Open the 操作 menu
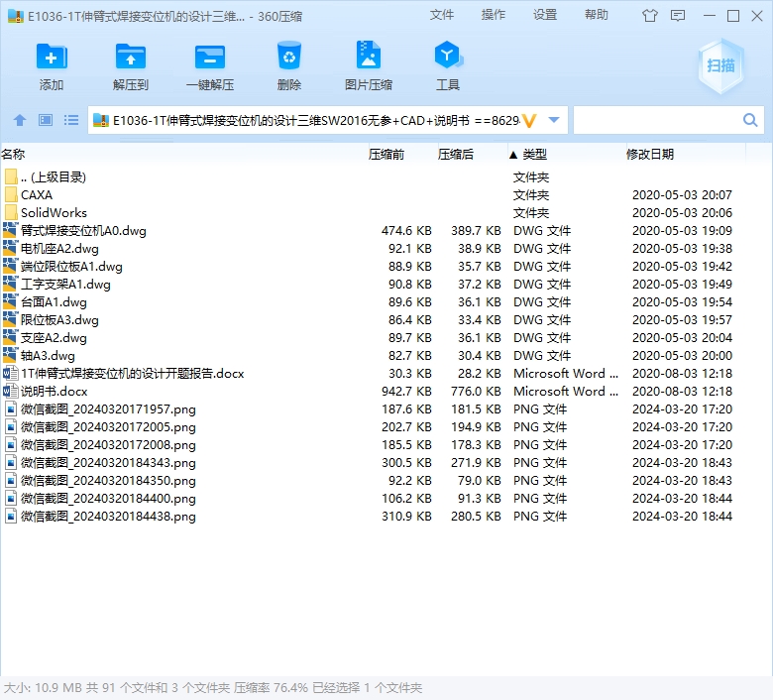Screen dimensions: 773x700 [494, 15]
